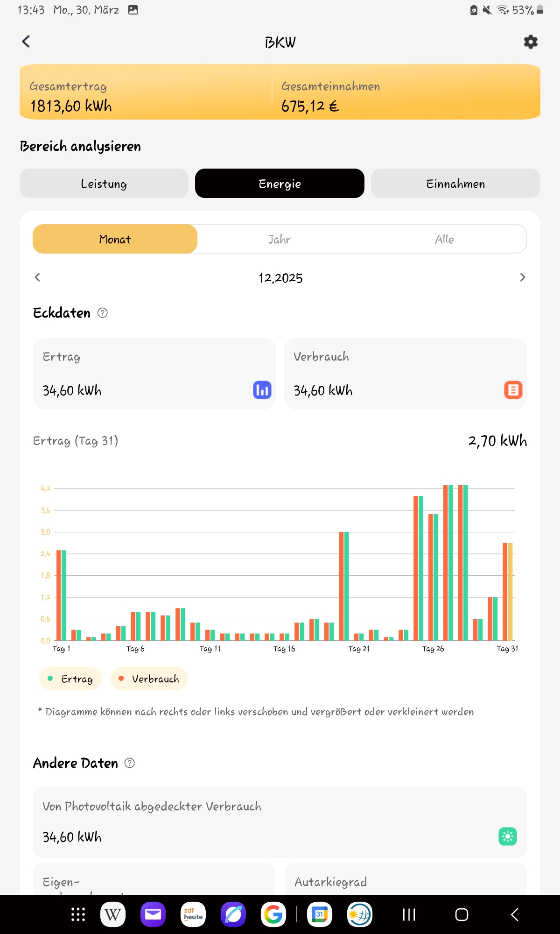Screen dimensions: 560x934
Task: Open the Andere Daten help icon
Action: point(130,763)
